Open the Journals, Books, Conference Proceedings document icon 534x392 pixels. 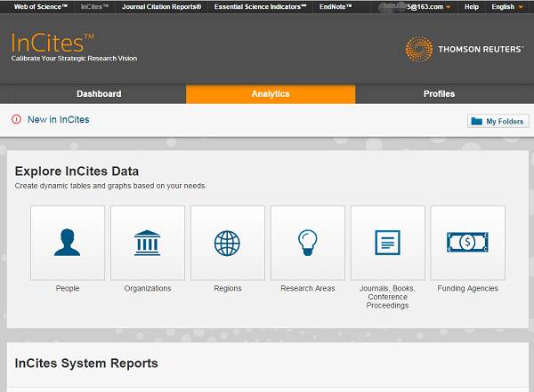point(387,243)
